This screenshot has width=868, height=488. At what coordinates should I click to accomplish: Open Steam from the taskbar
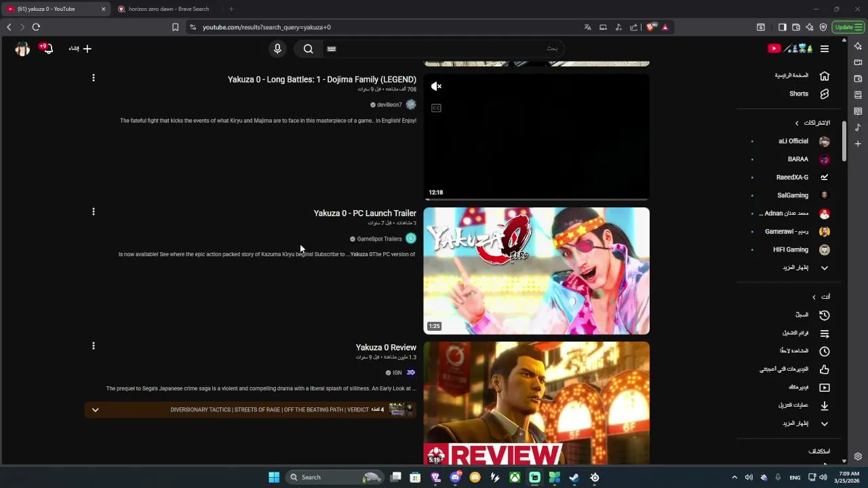574,477
